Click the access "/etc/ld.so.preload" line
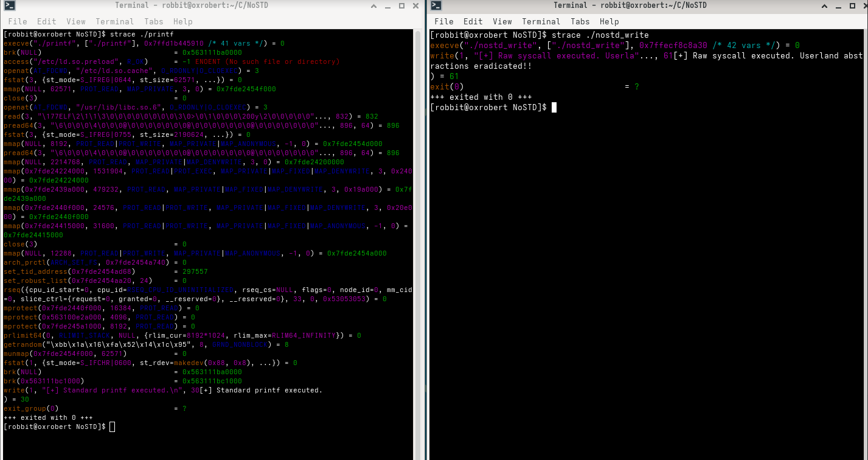 (172, 61)
